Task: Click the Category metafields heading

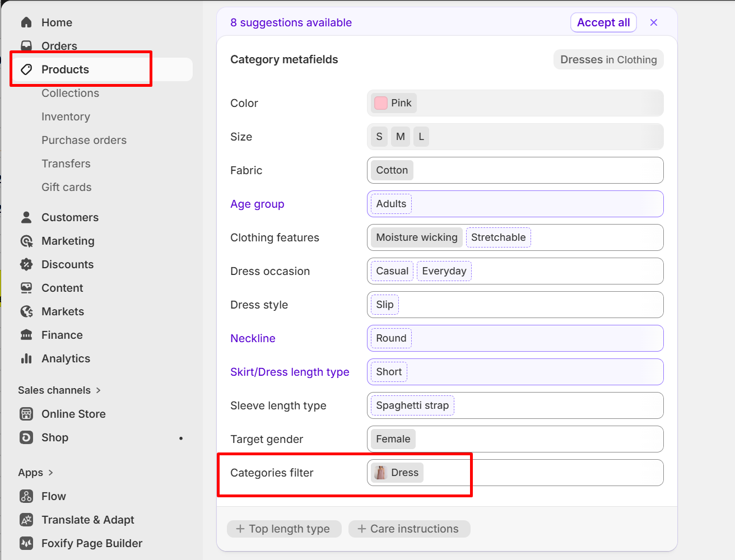Action: [x=284, y=59]
